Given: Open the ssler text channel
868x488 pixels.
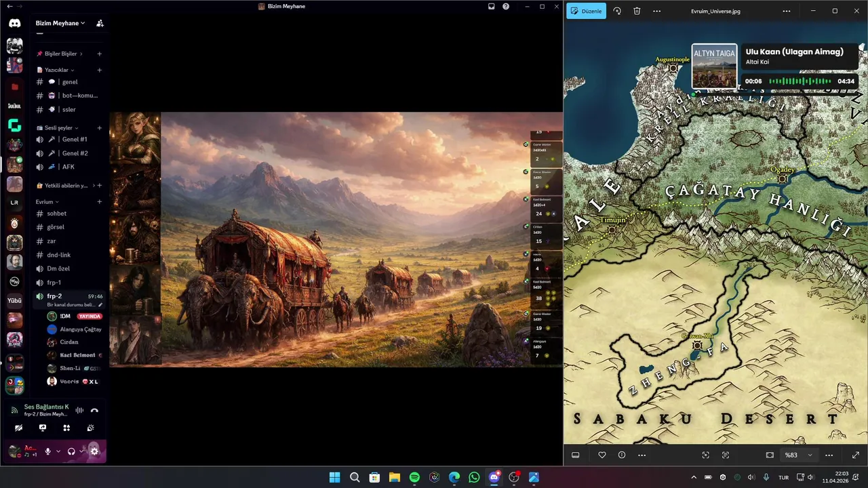Looking at the screenshot, I should [69, 109].
